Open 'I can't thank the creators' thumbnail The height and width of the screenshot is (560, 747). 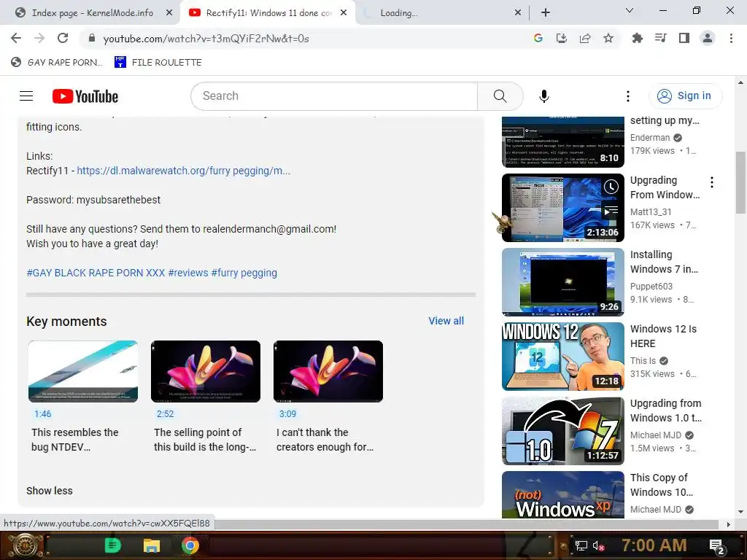328,371
